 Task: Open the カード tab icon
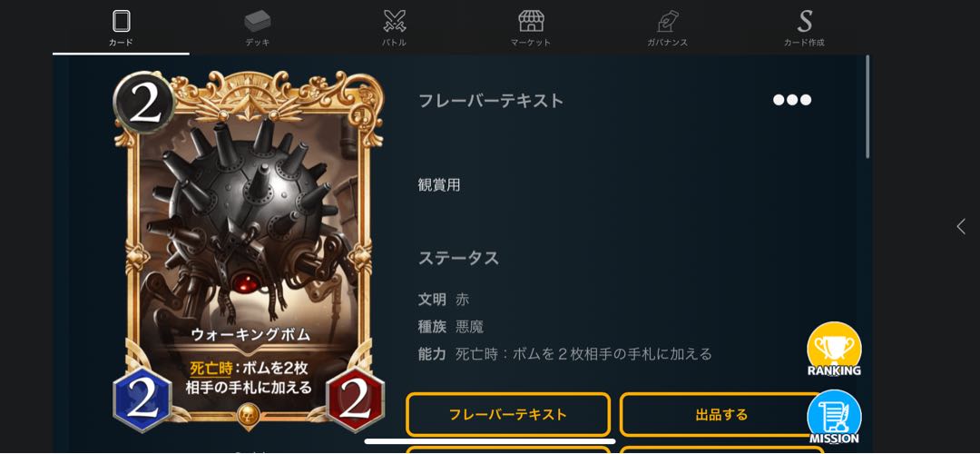point(122,21)
